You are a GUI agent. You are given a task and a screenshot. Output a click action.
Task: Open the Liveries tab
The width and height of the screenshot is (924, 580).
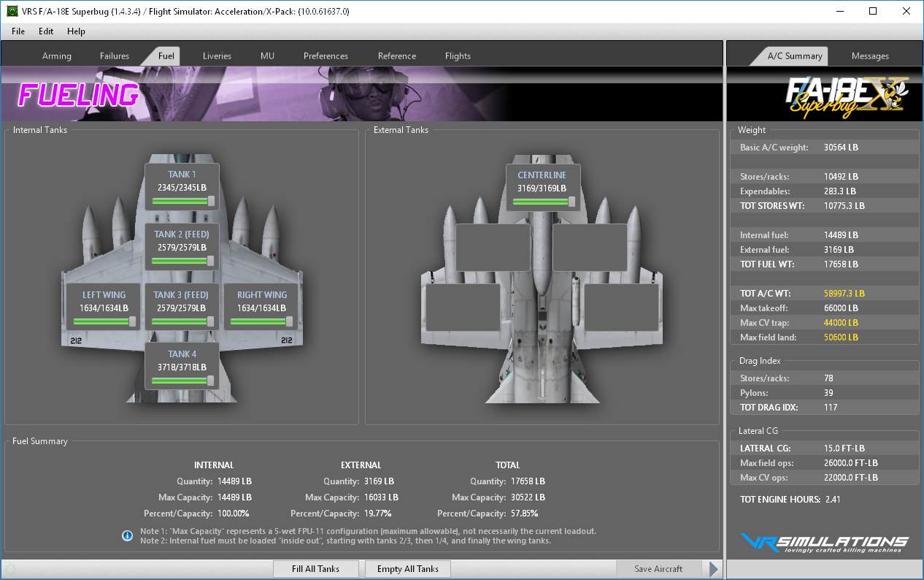(217, 56)
